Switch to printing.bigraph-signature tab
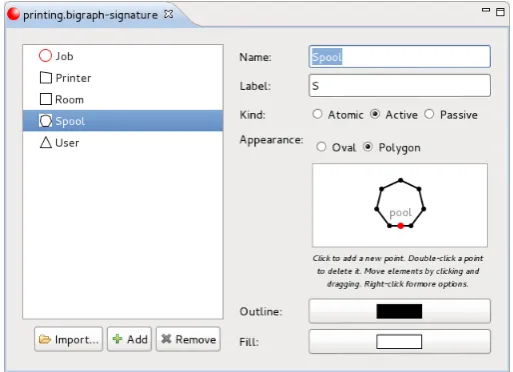This screenshot has height=372, width=513. pos(90,15)
